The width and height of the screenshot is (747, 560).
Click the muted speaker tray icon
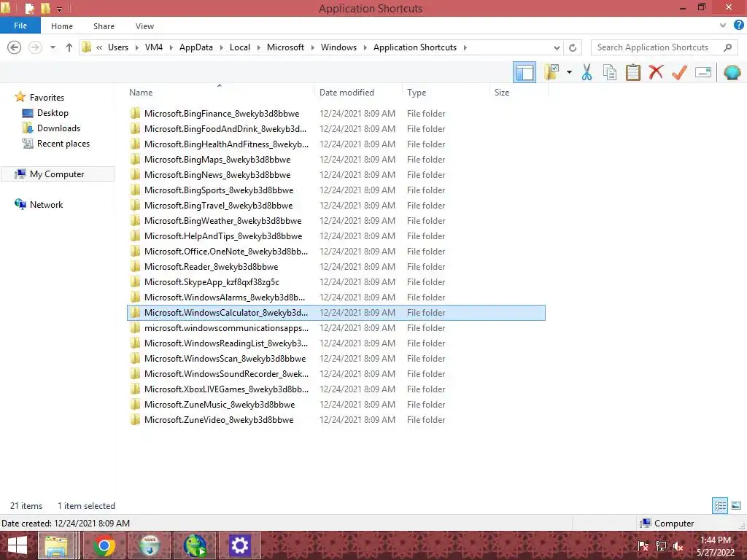pos(678,546)
